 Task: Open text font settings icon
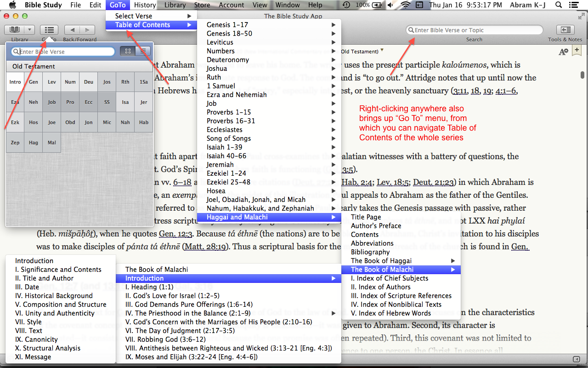point(563,52)
